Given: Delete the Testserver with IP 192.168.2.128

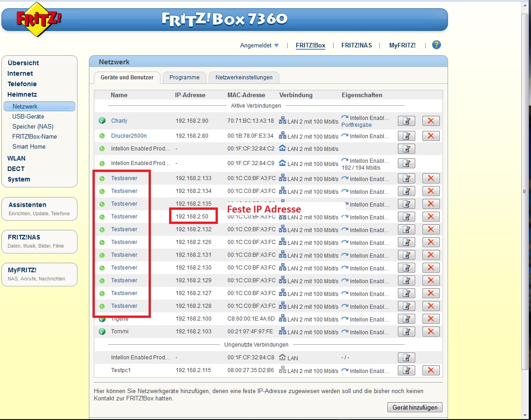Looking at the screenshot, I should (x=431, y=306).
